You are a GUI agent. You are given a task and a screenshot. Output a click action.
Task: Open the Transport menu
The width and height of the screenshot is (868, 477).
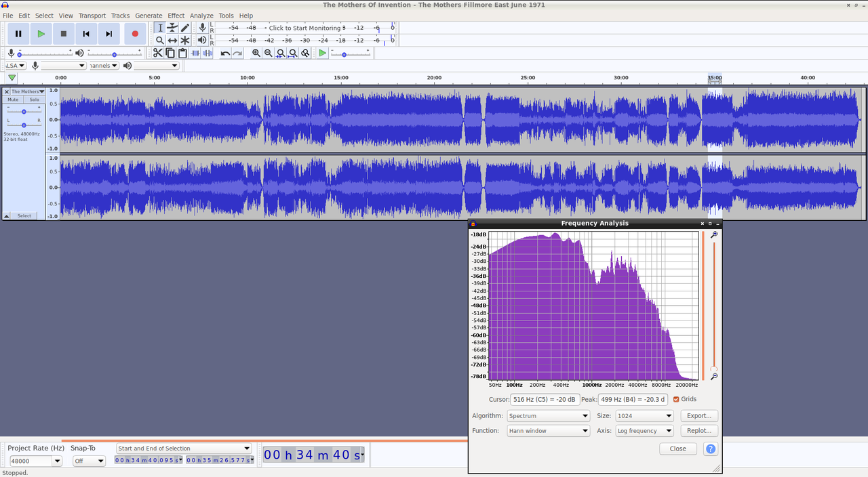pyautogui.click(x=92, y=16)
